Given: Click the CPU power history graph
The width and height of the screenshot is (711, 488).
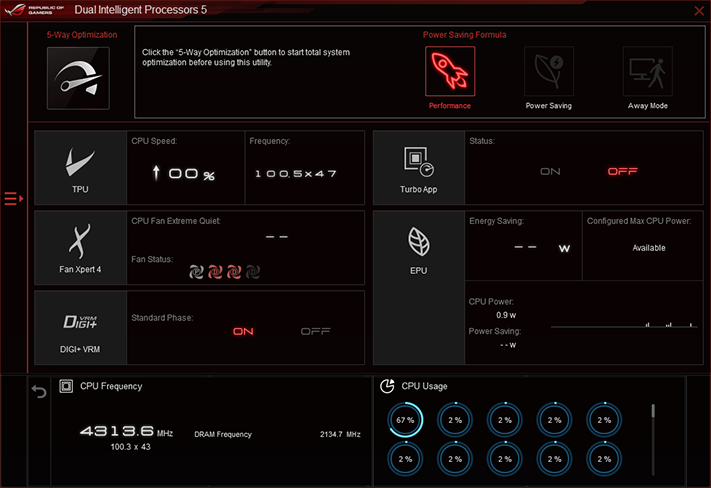Looking at the screenshot, I should point(624,324).
